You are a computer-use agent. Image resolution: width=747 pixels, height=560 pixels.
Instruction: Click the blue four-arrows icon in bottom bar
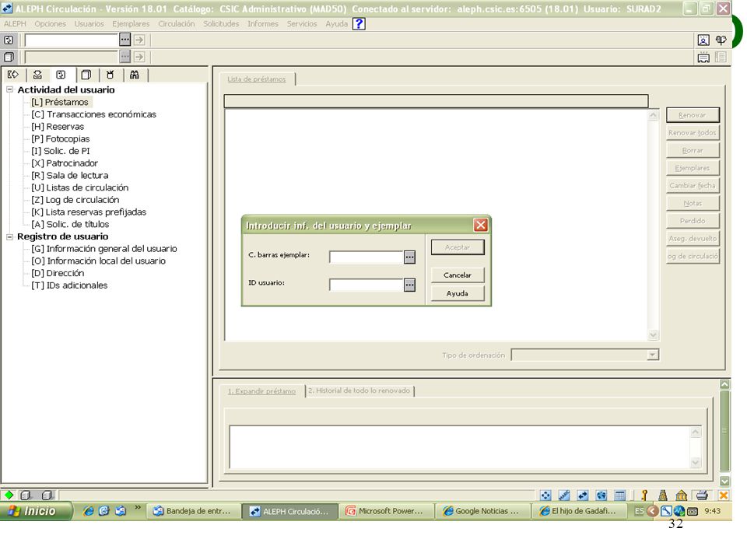(x=546, y=495)
